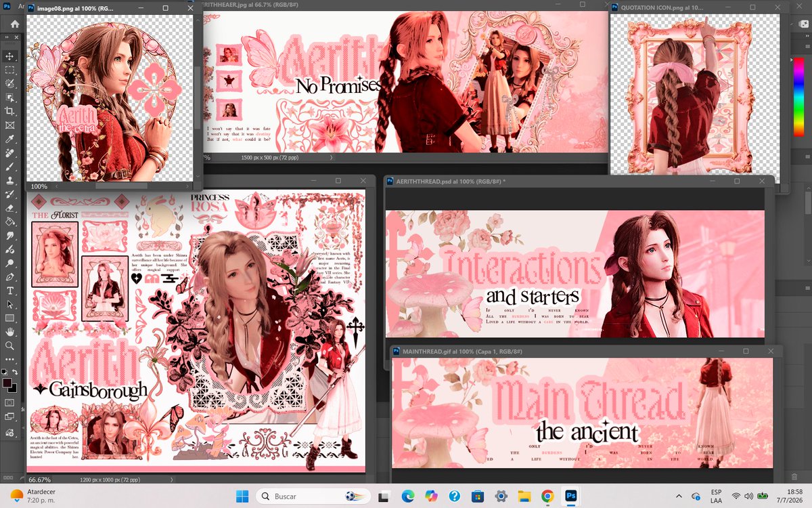
Task: Select the Pen tool
Action: [x=10, y=277]
